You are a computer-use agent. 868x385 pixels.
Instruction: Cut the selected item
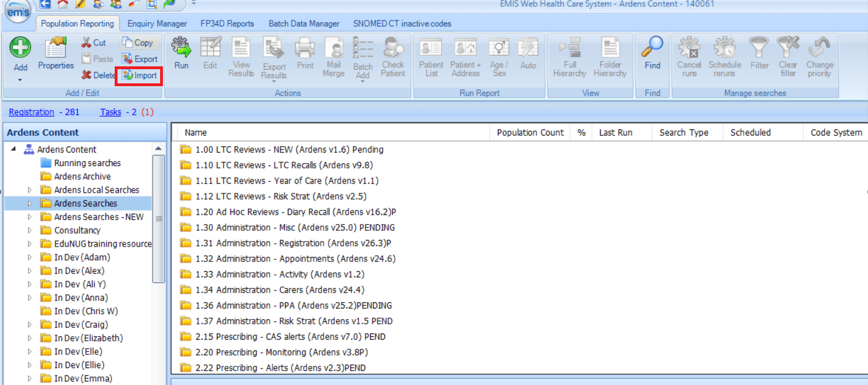tap(94, 43)
